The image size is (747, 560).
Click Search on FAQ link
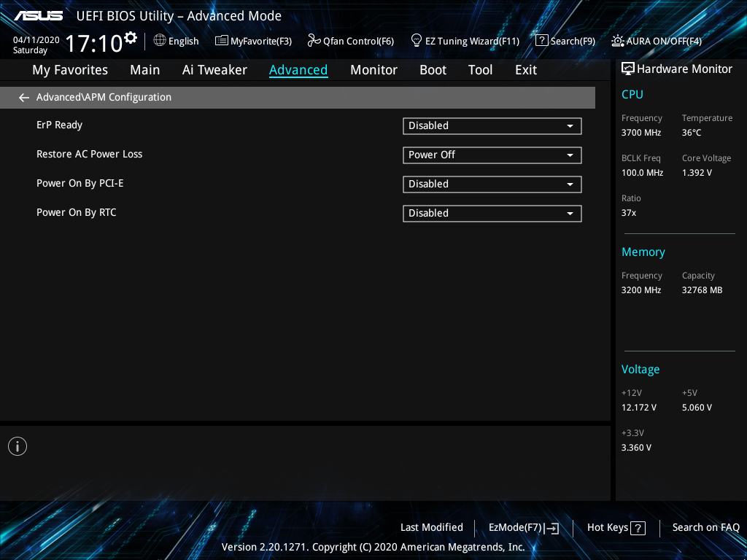pyautogui.click(x=705, y=528)
